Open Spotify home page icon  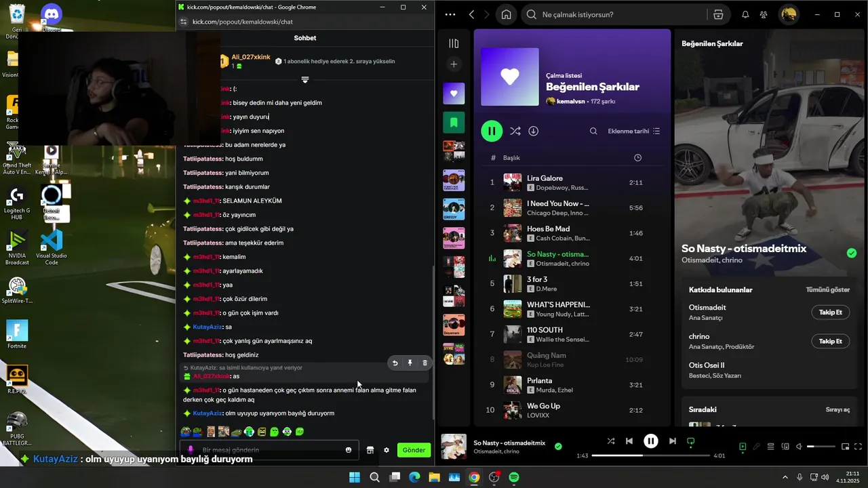tap(506, 15)
